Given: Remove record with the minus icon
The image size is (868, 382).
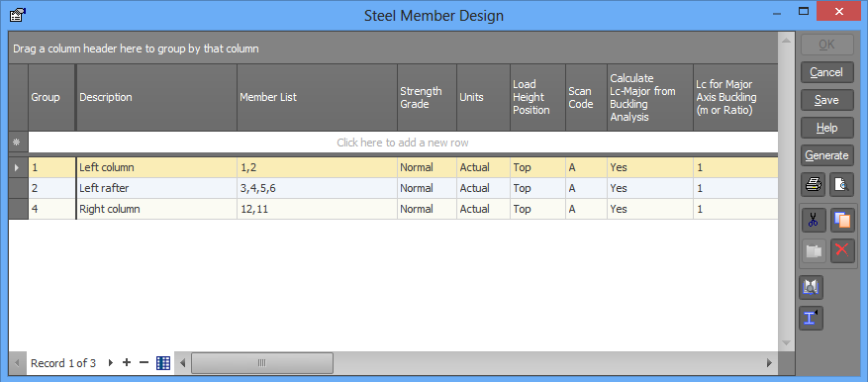Looking at the screenshot, I should (x=144, y=362).
